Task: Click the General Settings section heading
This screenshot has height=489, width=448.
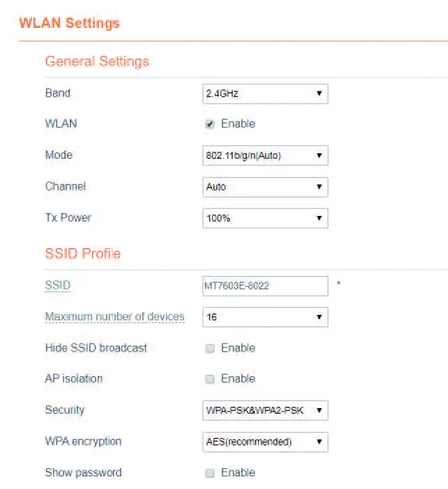Action: coord(97,61)
